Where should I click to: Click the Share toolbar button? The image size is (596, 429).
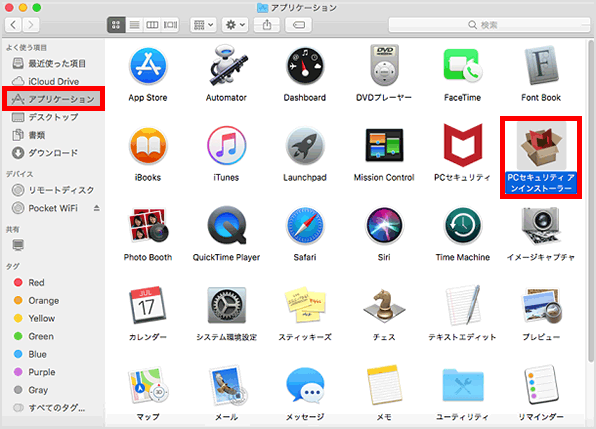coord(267,25)
